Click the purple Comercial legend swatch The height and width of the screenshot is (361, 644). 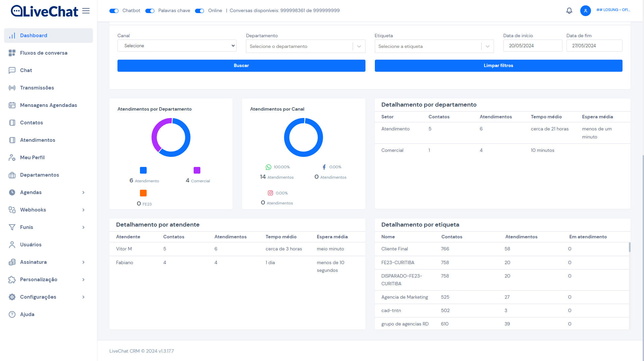pyautogui.click(x=197, y=170)
